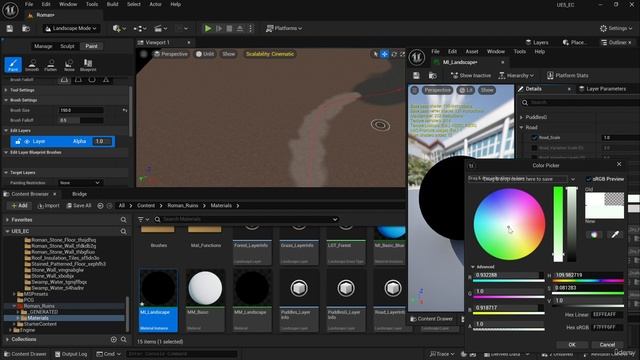Click Save icon in MI_Landscape window
The width and height of the screenshot is (640, 360).
point(416,76)
